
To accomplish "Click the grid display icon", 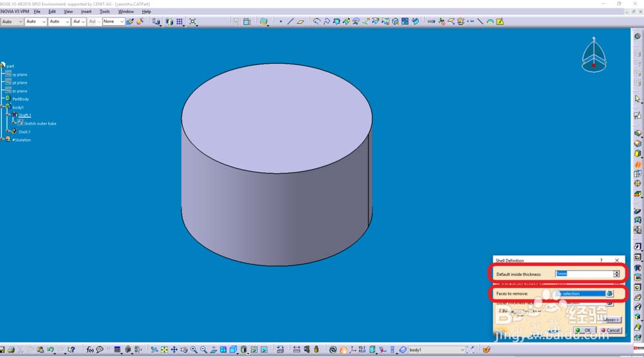I will [180, 21].
